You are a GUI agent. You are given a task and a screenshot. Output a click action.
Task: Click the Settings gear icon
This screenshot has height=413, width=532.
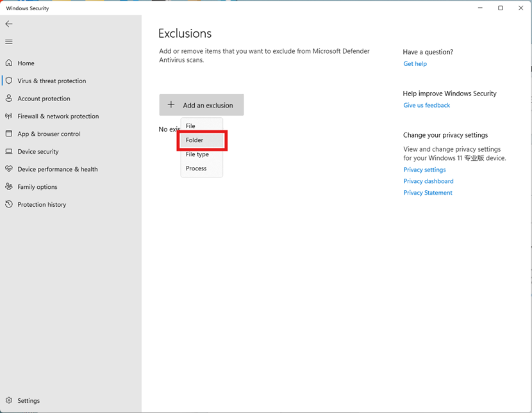click(x=9, y=400)
